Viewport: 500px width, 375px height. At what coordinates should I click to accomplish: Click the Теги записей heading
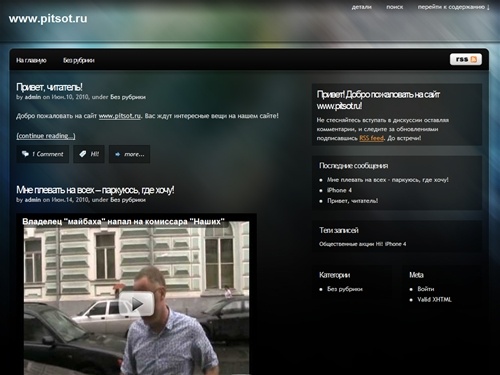pos(339,230)
